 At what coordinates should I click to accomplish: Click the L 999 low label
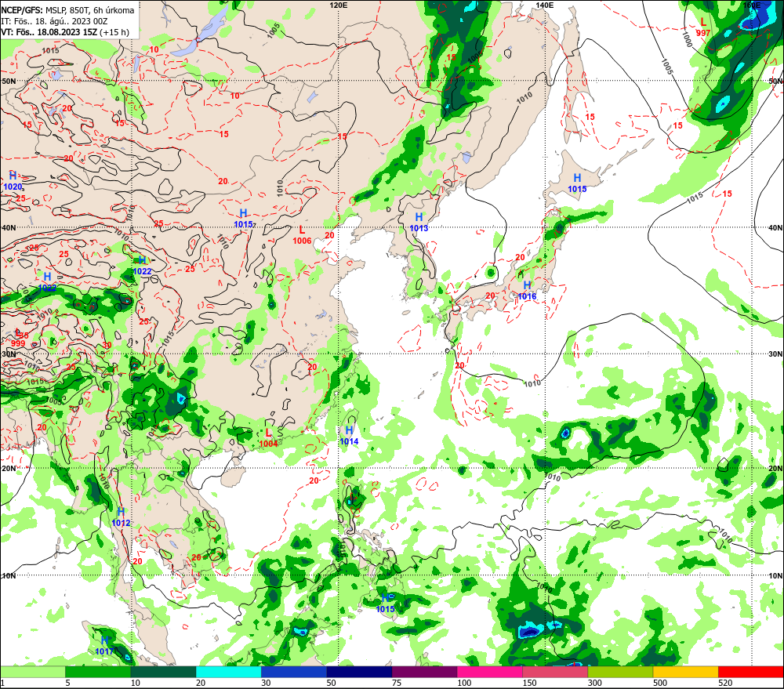(x=18, y=338)
